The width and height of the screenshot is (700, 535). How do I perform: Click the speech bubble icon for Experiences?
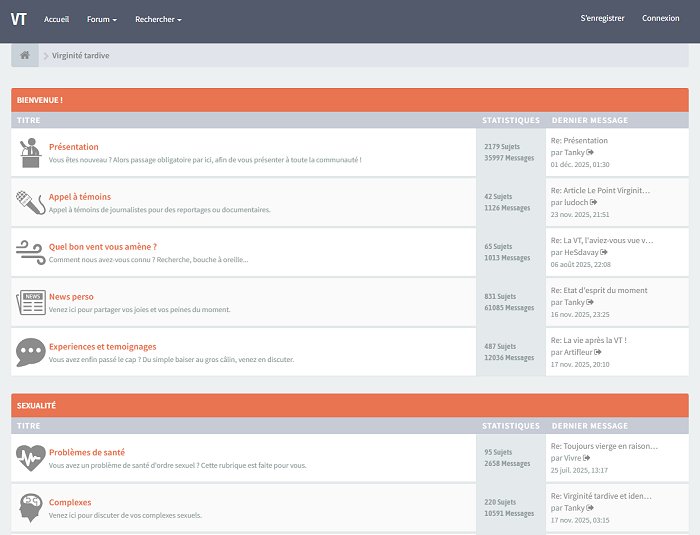(x=30, y=352)
